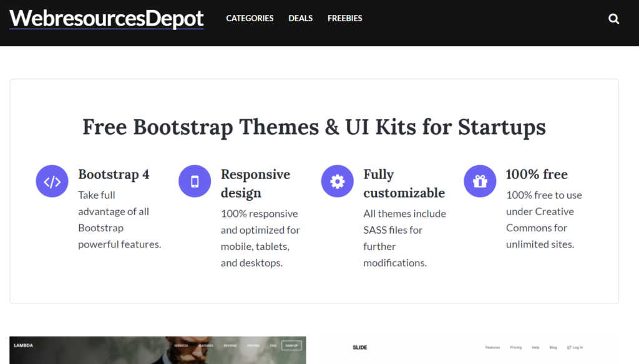Open the Lambda theme preview thumbnail
This screenshot has width=639, height=364.
[157, 352]
